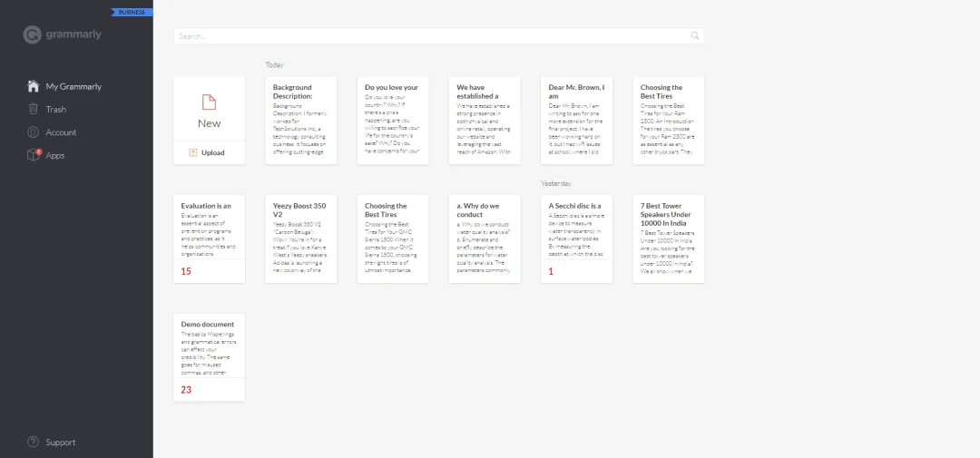
Task: Click the My Grammarly home icon
Action: click(34, 86)
